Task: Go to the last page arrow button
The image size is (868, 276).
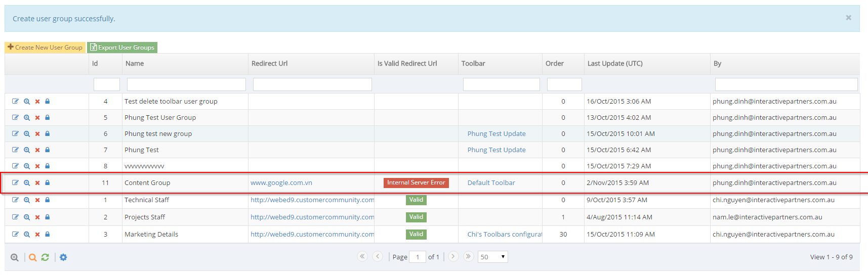Action: point(468,256)
